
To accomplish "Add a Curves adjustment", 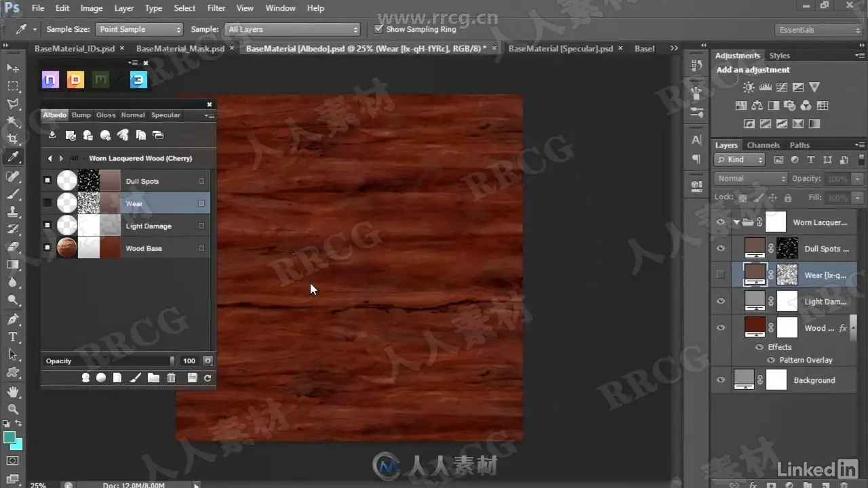I will coord(782,87).
